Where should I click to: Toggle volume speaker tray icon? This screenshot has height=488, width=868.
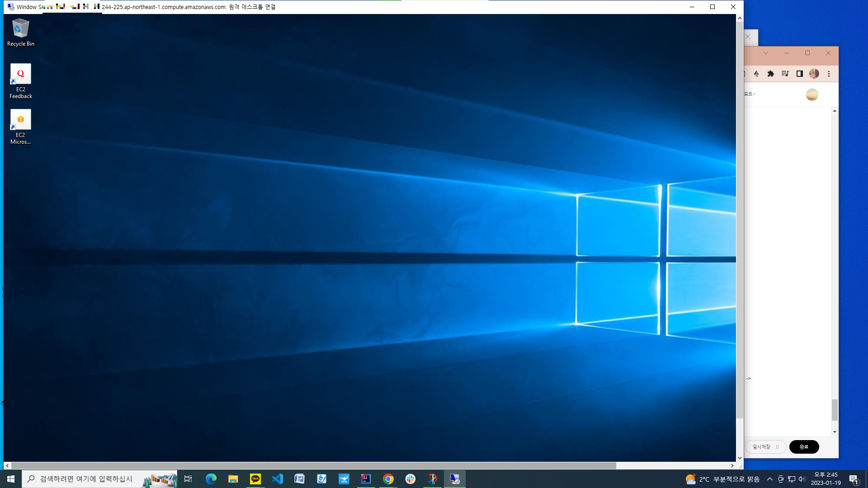click(x=802, y=479)
